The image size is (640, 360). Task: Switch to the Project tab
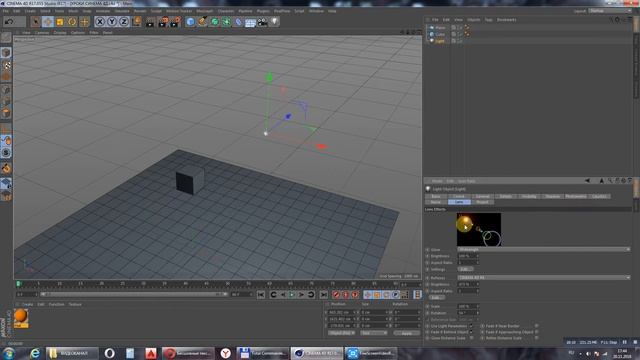point(482,202)
